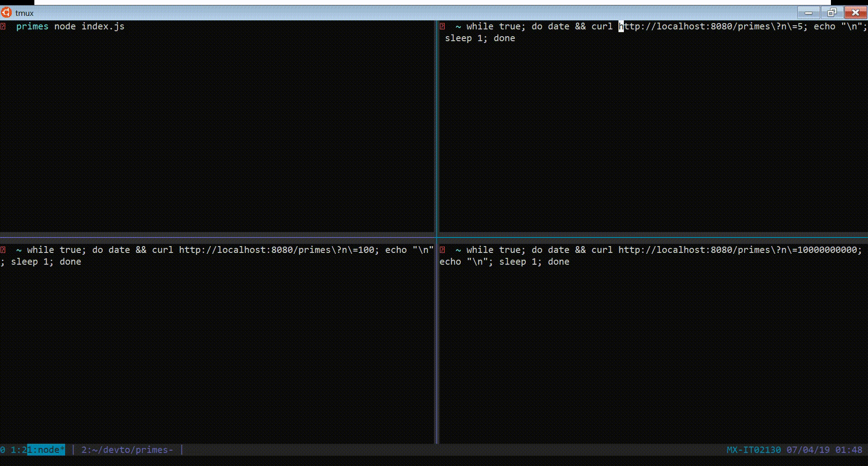Click the red prompt symbol in top-right pane
This screenshot has height=466, width=868.
pyautogui.click(x=442, y=26)
